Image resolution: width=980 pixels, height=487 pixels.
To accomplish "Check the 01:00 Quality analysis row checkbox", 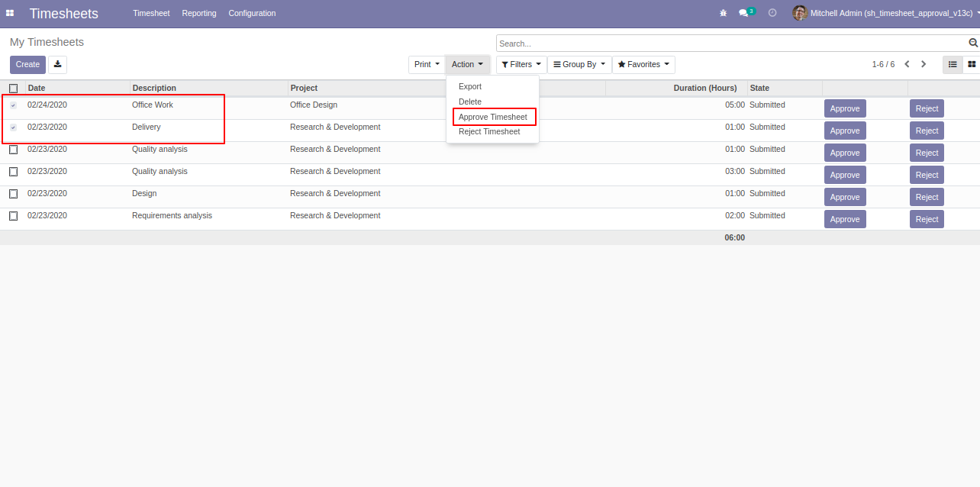I will coord(13,150).
